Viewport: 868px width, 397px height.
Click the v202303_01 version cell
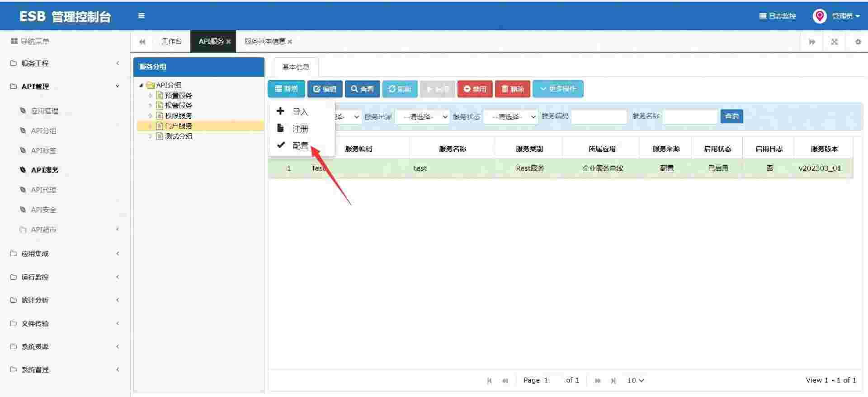(820, 168)
